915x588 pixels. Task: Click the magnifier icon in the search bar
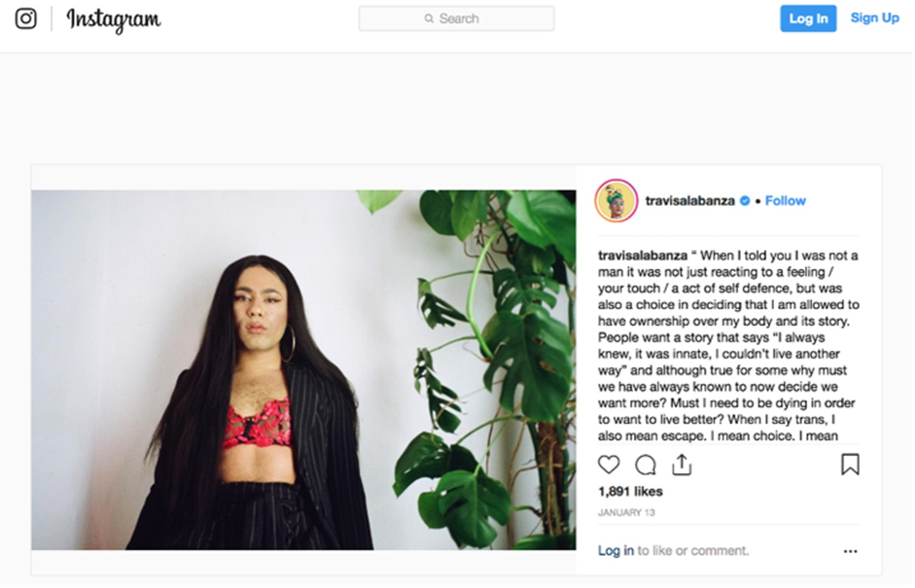click(x=429, y=18)
